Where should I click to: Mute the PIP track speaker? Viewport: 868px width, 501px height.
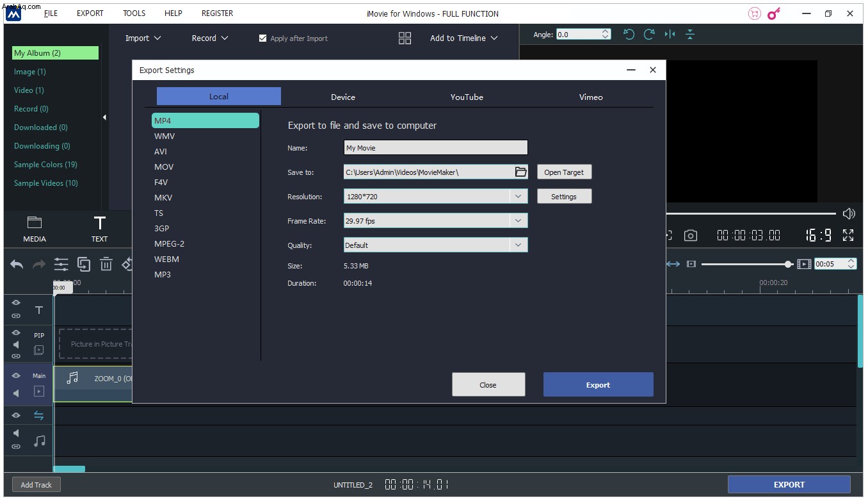point(16,345)
